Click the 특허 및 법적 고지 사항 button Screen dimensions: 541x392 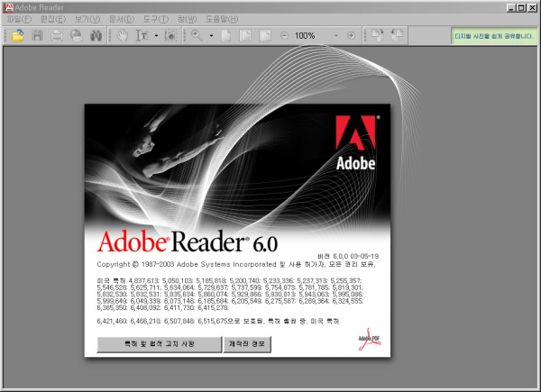pyautogui.click(x=159, y=344)
